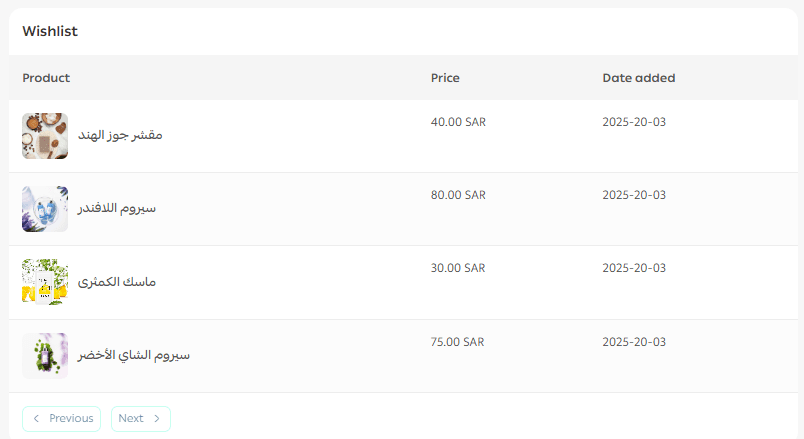Click the Price column header
This screenshot has height=439, width=804.
coord(445,78)
